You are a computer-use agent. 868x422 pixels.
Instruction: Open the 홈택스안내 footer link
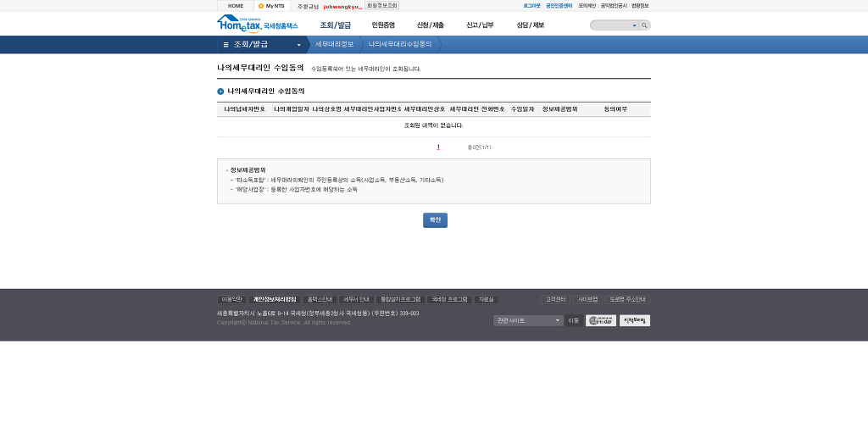[x=320, y=300]
